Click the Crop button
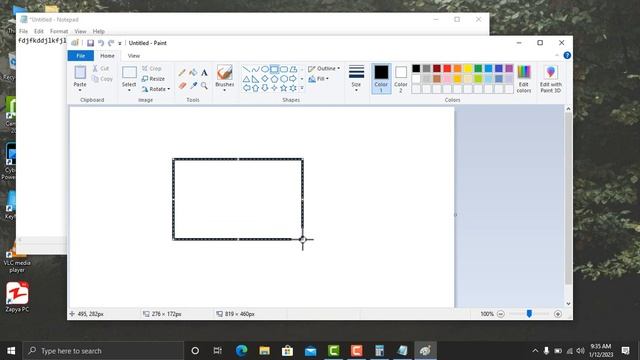This screenshot has width=640, height=360. (152, 69)
